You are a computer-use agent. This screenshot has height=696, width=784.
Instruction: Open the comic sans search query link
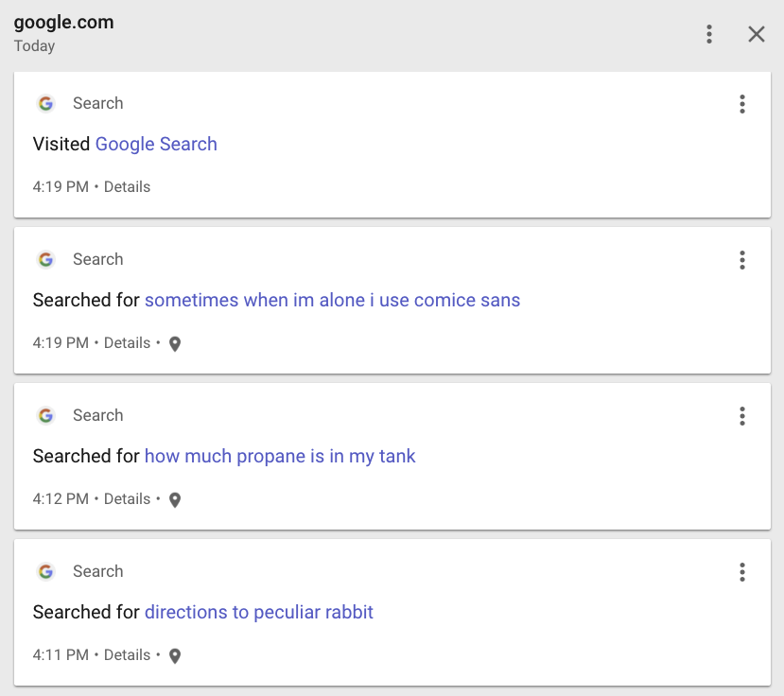click(x=332, y=300)
